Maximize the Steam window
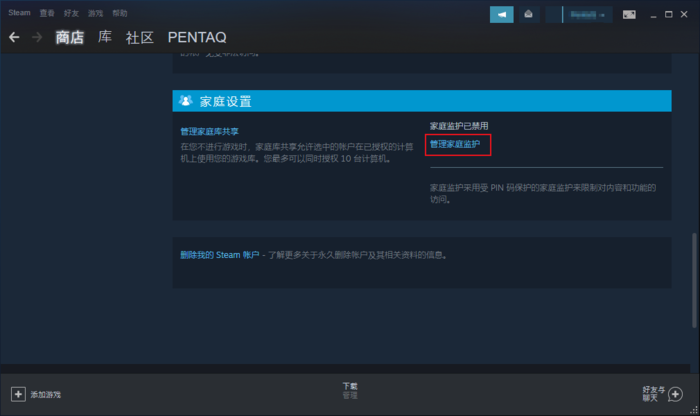Image resolution: width=700 pixels, height=416 pixels. (668, 15)
